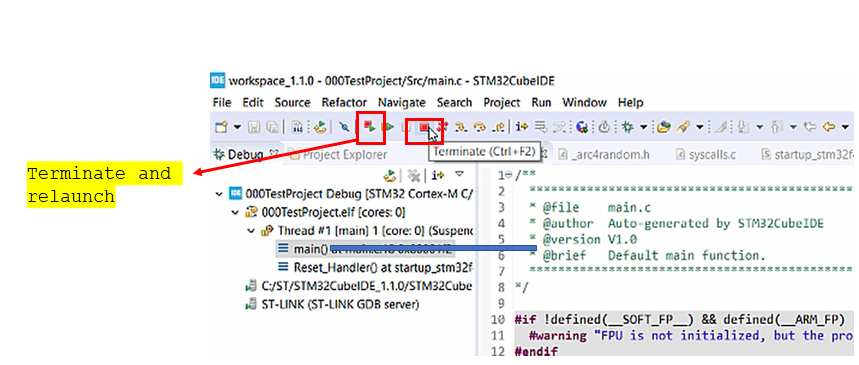This screenshot has width=859, height=365.
Task: Open the Source menu
Action: click(293, 102)
